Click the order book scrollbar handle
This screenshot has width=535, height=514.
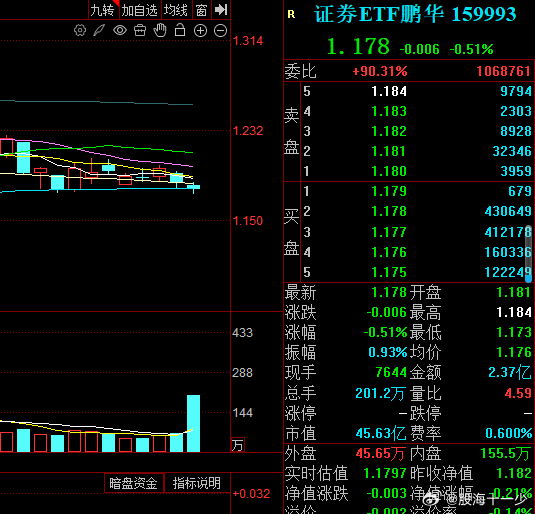tap(529, 254)
